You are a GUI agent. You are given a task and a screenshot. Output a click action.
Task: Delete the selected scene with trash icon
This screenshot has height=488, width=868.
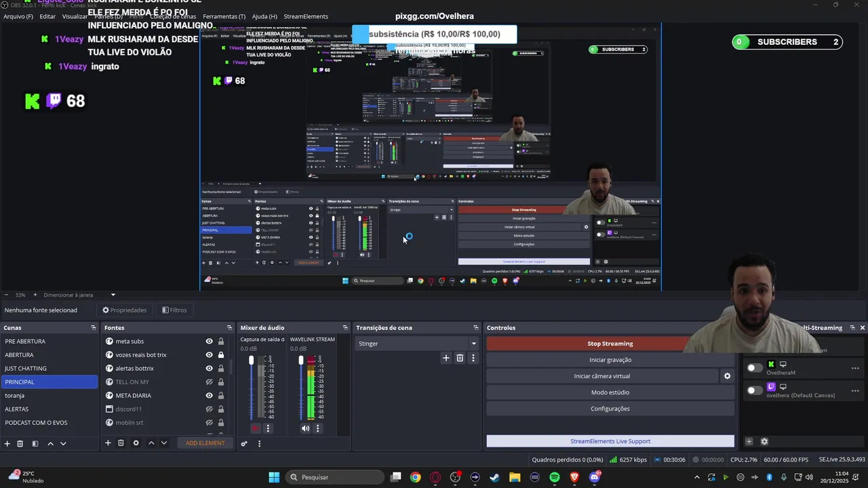[x=20, y=443]
